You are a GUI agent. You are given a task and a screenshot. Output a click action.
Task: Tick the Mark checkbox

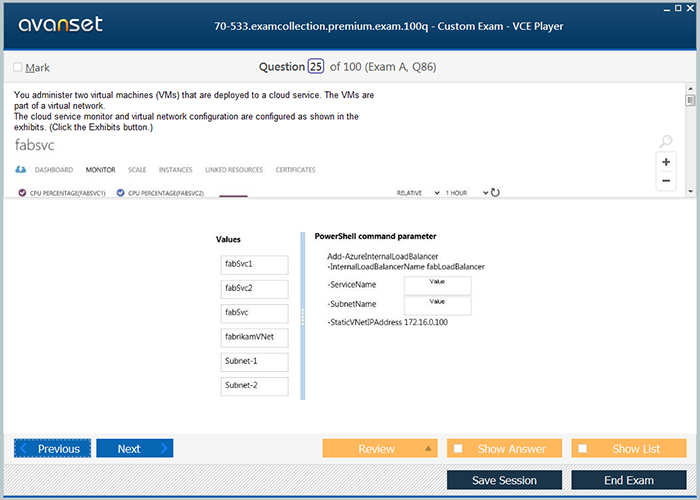18,67
